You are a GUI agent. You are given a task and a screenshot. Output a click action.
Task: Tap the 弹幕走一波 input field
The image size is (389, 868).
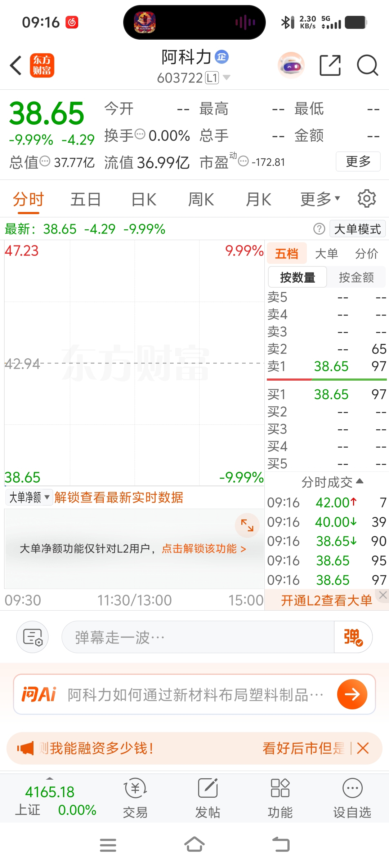198,637
